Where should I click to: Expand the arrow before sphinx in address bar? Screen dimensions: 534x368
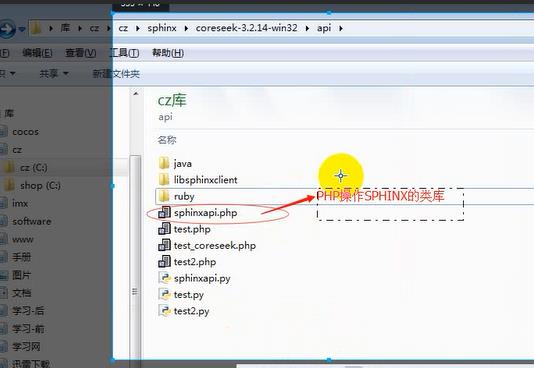pos(138,28)
